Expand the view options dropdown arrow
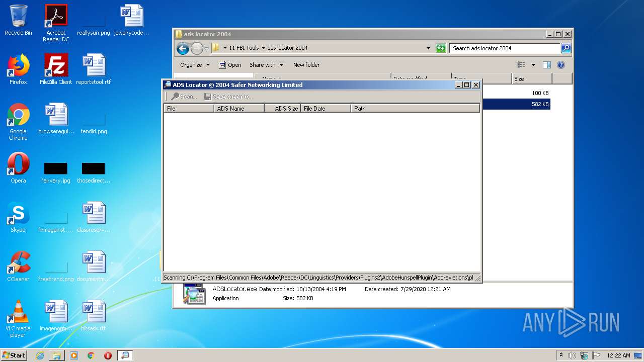This screenshot has height=362, width=644. (x=533, y=65)
